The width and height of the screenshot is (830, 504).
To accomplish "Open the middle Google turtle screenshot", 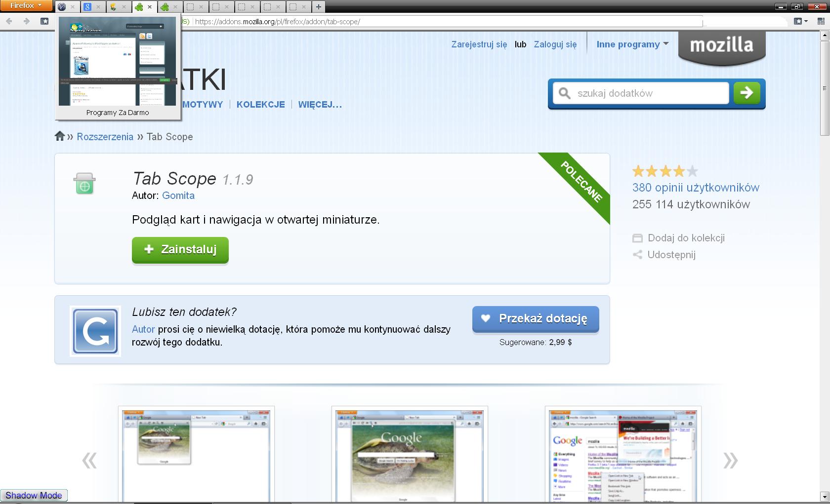I will (410, 455).
